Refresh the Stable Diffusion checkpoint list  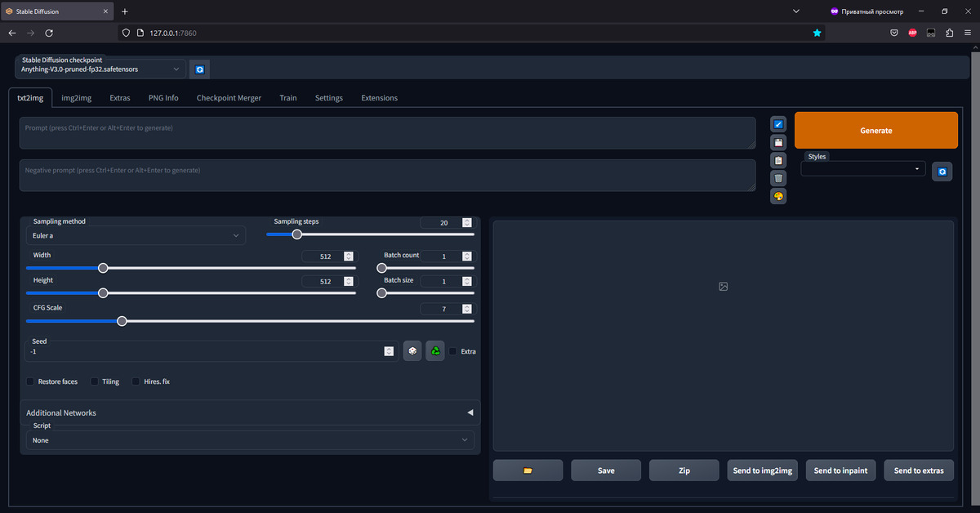tap(199, 70)
